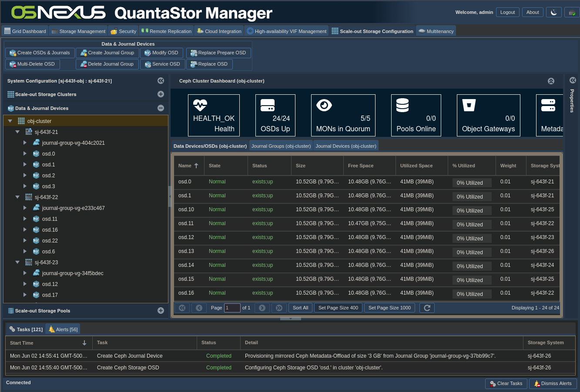
Task: Click the HEALTH_OK Health tile
Action: 214,115
